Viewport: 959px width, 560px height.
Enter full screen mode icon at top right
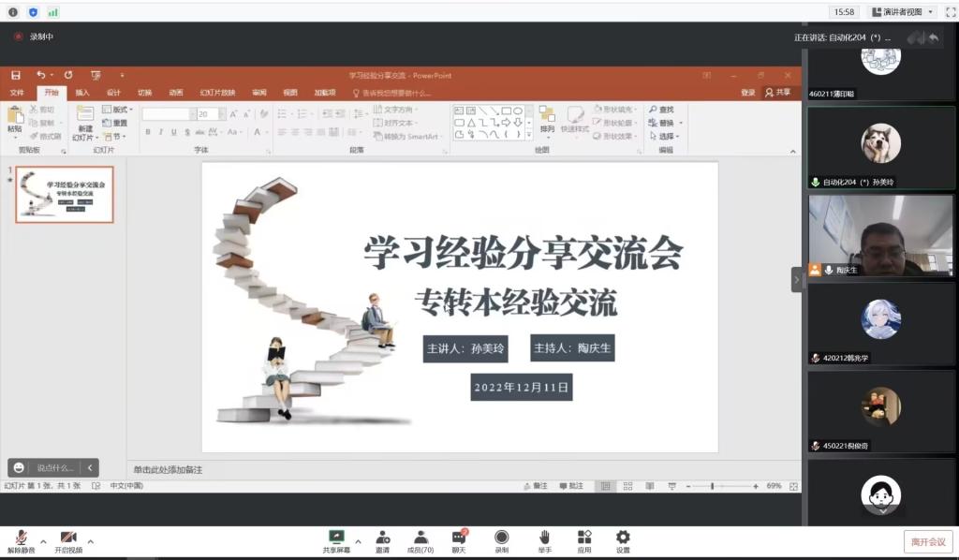click(x=951, y=11)
